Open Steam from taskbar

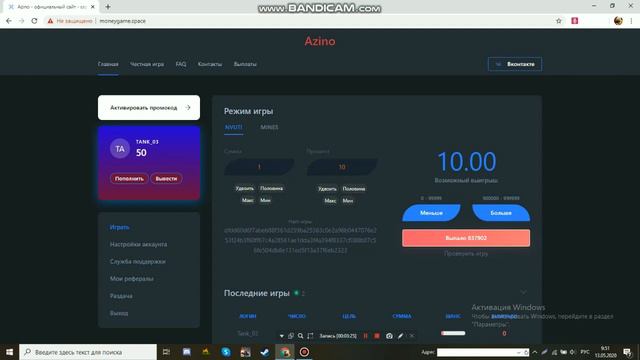click(265, 352)
